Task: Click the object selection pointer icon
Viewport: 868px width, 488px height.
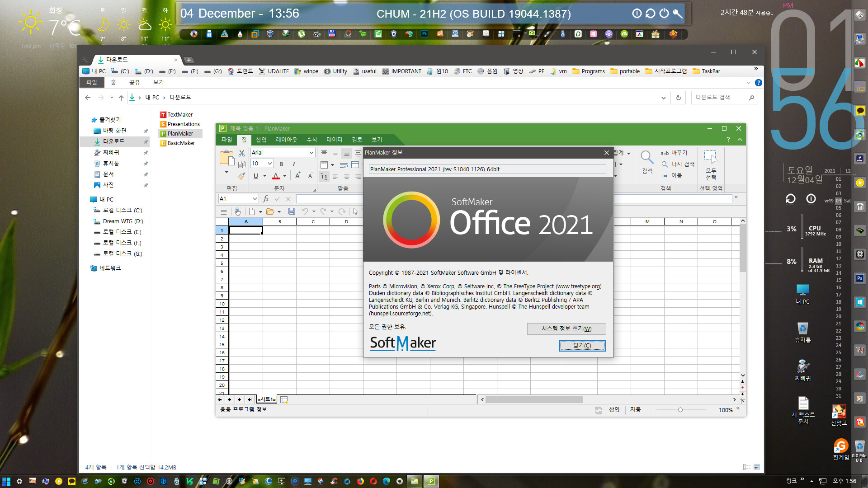Action: point(356,211)
